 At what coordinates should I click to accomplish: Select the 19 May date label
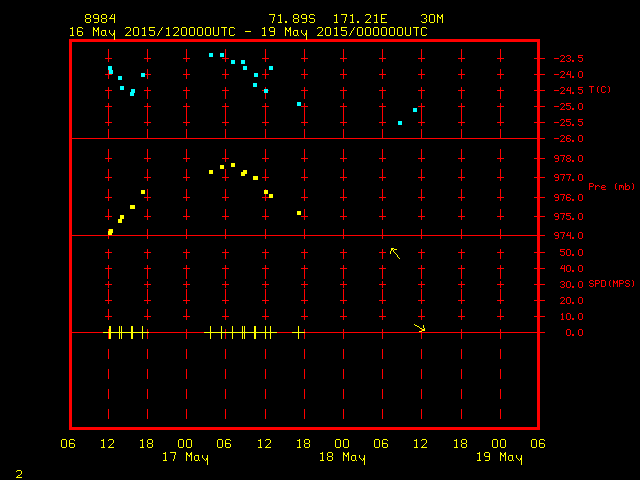(x=499, y=458)
